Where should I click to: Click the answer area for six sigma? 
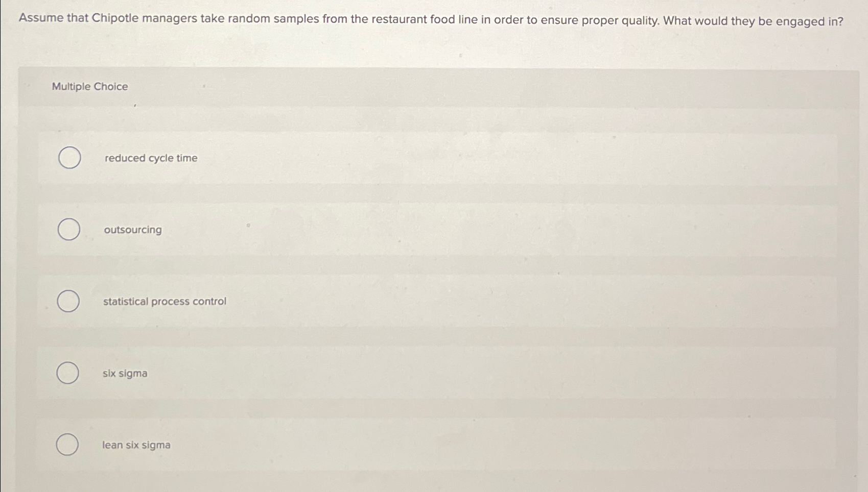coord(125,373)
